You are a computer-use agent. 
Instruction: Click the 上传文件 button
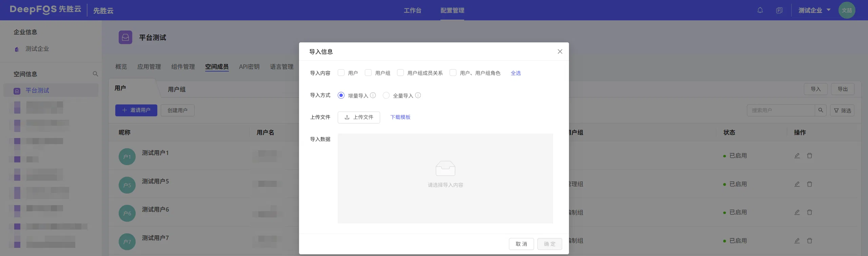pyautogui.click(x=359, y=117)
